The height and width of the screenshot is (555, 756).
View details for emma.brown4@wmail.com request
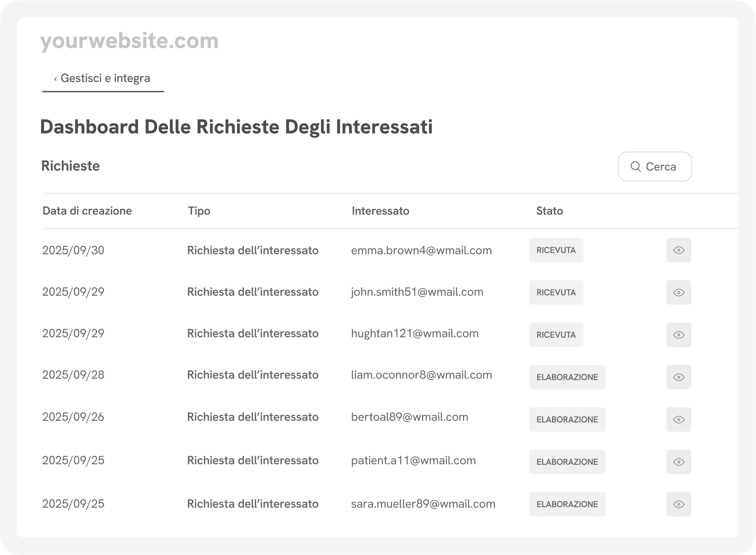(678, 250)
